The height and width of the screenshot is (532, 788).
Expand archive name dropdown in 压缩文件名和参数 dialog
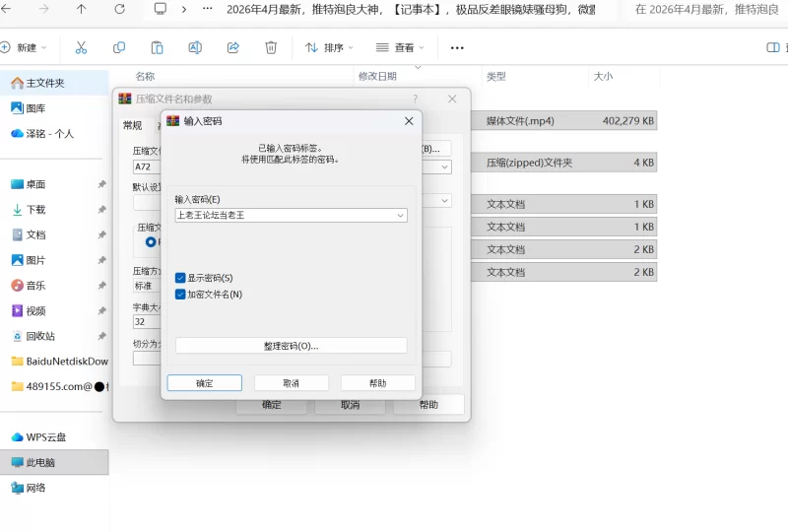pos(445,166)
